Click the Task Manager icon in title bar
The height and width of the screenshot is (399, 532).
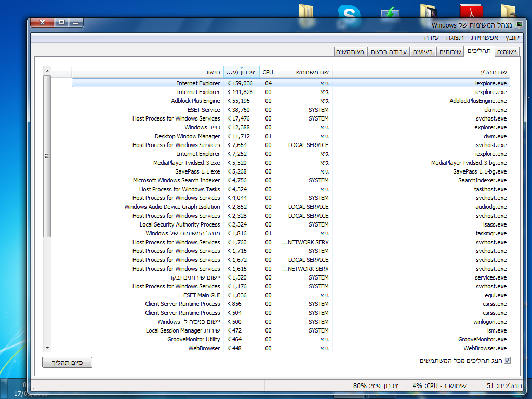(x=518, y=25)
